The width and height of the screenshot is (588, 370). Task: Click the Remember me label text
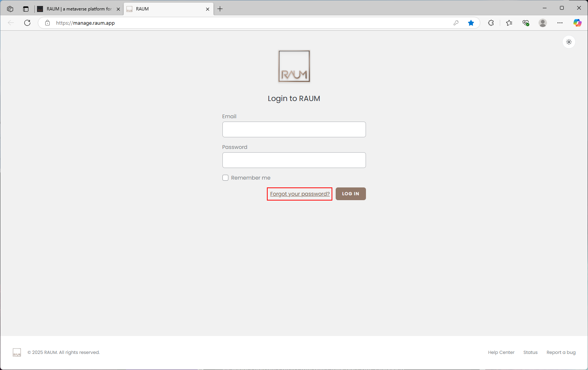point(251,178)
